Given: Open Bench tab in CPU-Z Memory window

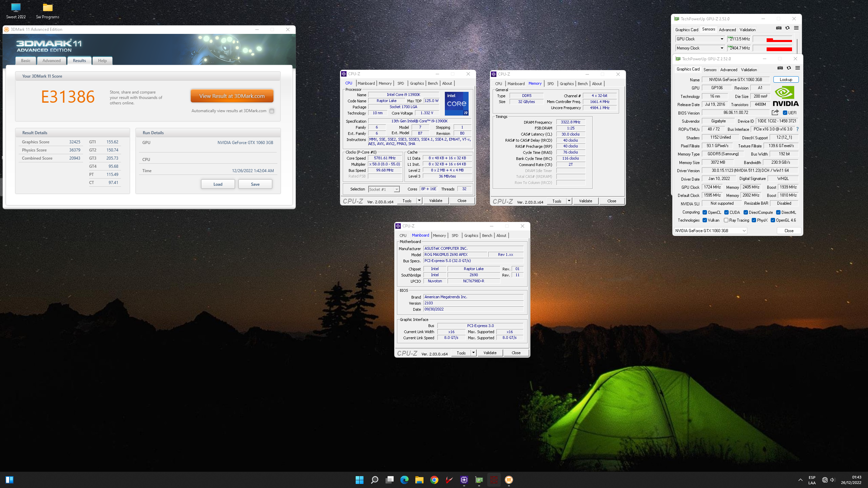Looking at the screenshot, I should click(x=583, y=84).
